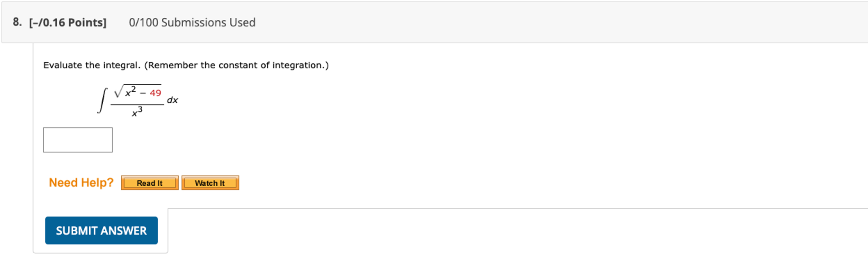Click question number 8 in header

coord(17,22)
